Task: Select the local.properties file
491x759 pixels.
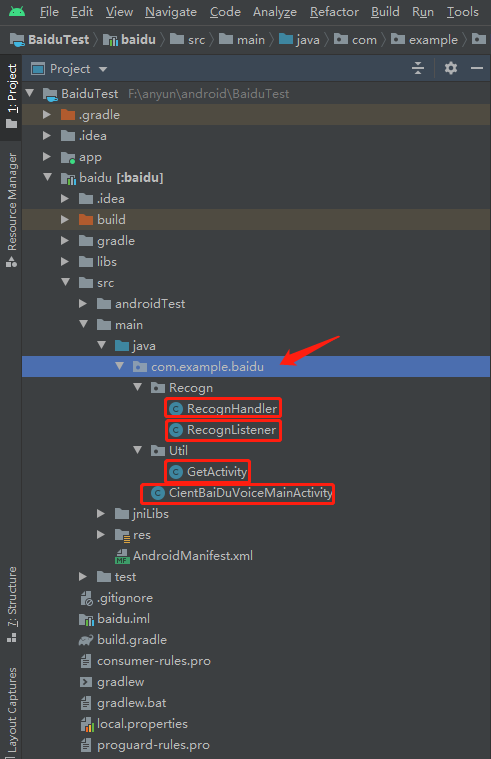Action: 134,724
